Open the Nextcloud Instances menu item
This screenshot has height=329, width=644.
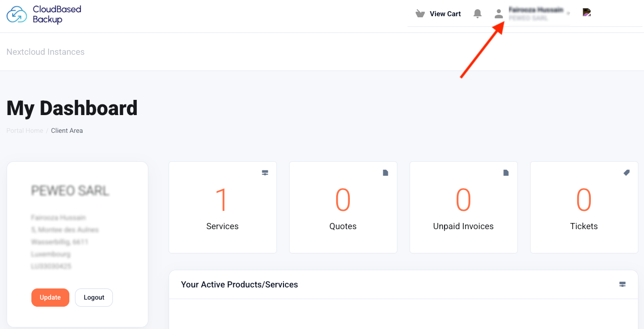pos(45,52)
